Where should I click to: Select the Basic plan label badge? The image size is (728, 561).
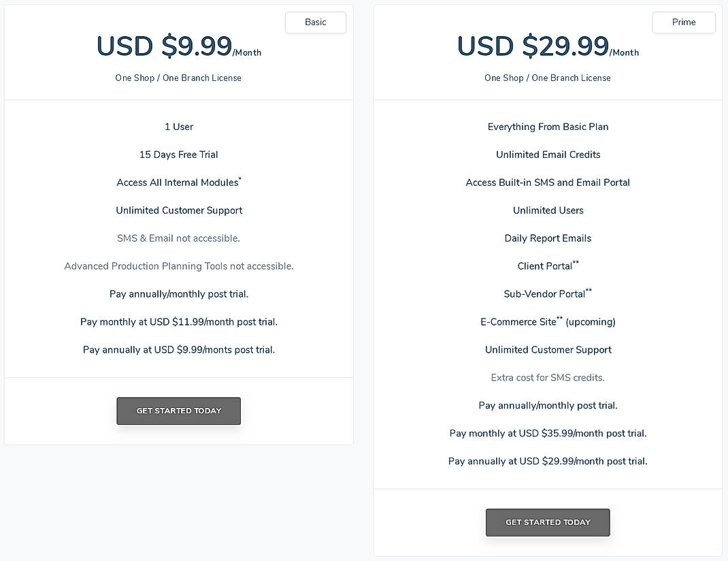coord(315,22)
